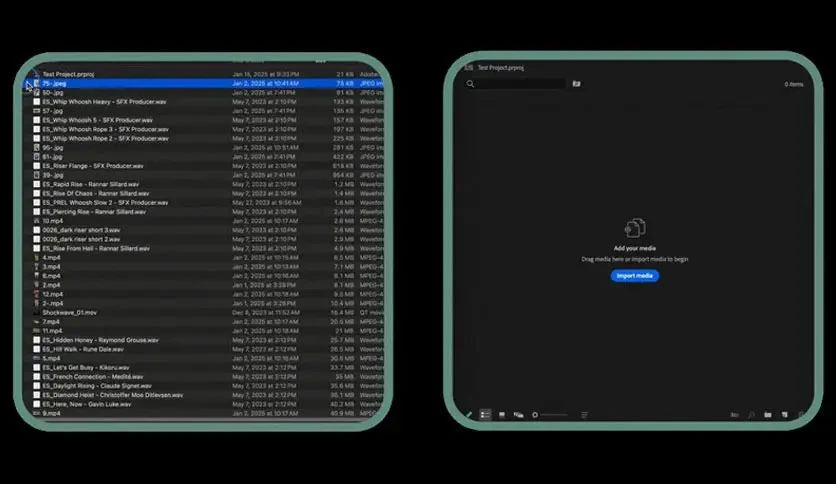836x484 pixels.
Task: Select the 2-.mp4 file name
Action: pos(53,303)
